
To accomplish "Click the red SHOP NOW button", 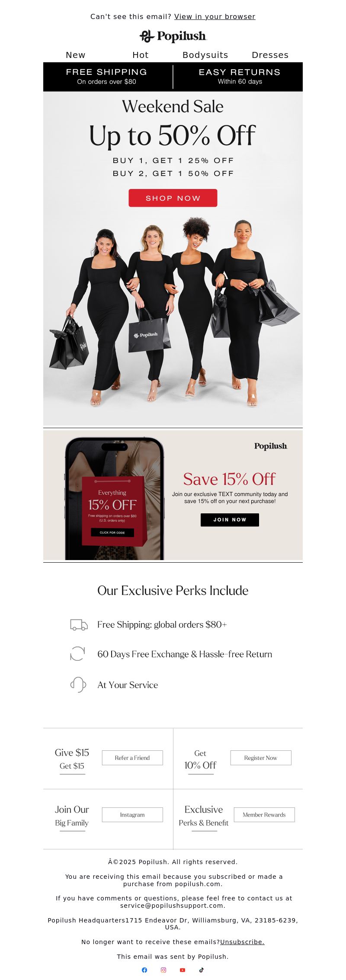I will (x=173, y=198).
